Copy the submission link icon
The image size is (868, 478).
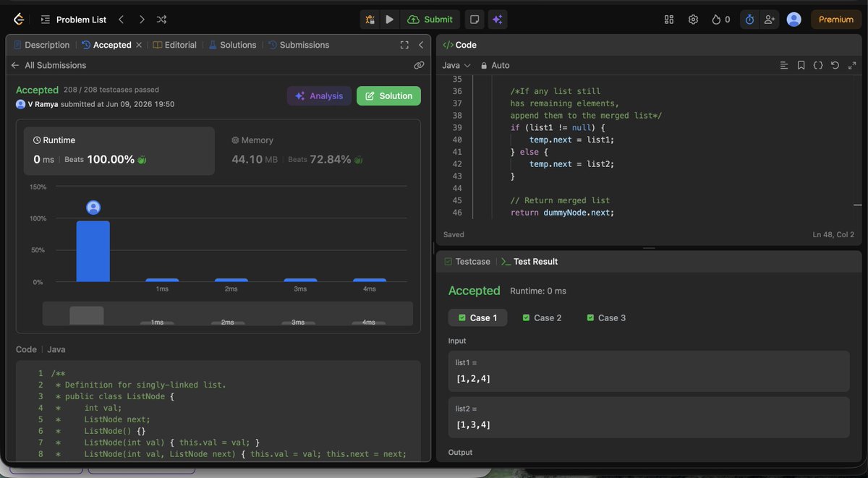tap(419, 65)
